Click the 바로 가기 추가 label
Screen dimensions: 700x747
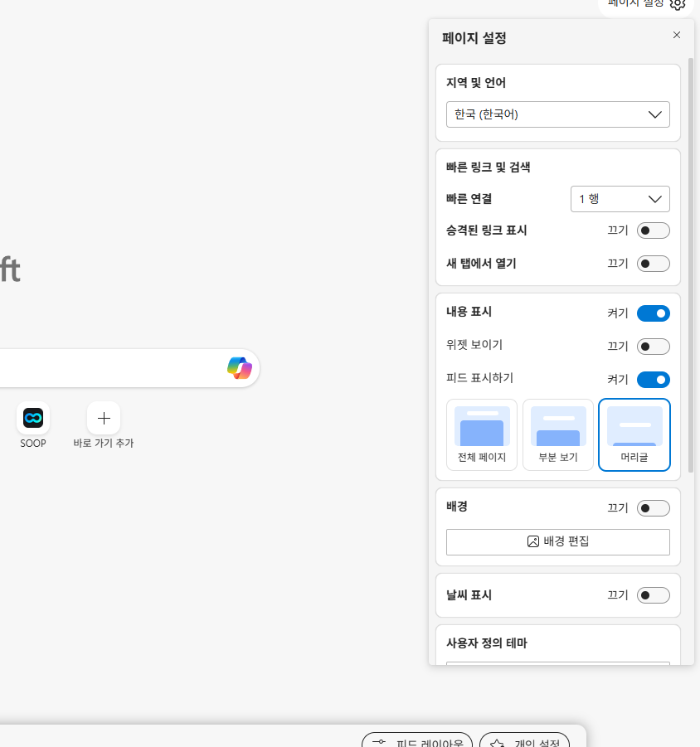tap(104, 443)
